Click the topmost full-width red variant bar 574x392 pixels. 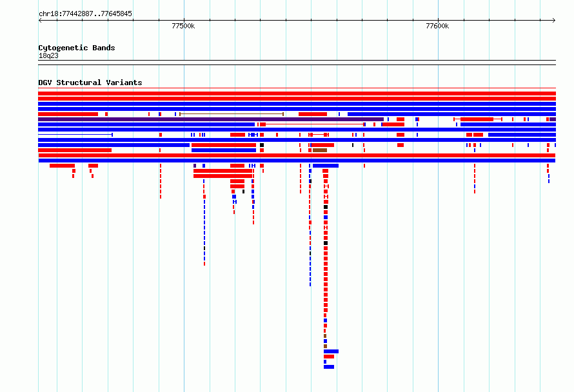point(297,93)
